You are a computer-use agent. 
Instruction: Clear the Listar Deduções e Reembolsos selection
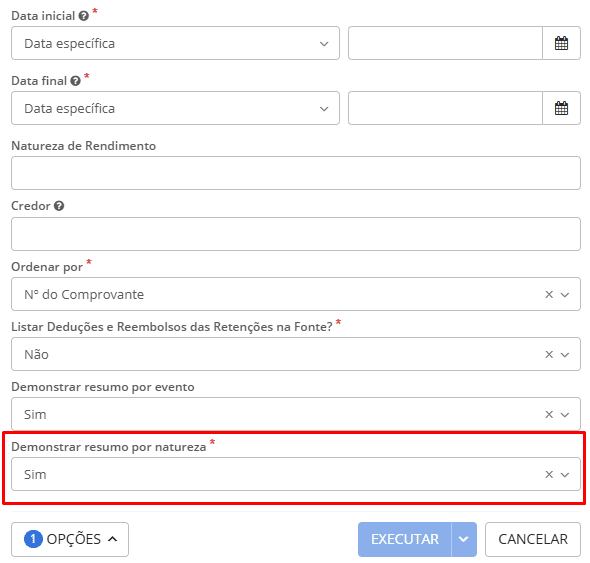click(x=549, y=355)
